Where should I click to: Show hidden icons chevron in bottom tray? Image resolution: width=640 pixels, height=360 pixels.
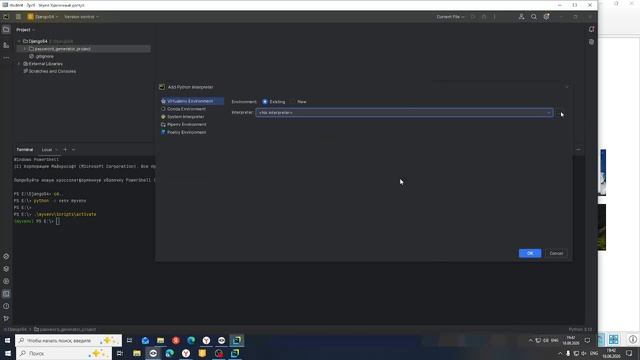[x=560, y=353]
